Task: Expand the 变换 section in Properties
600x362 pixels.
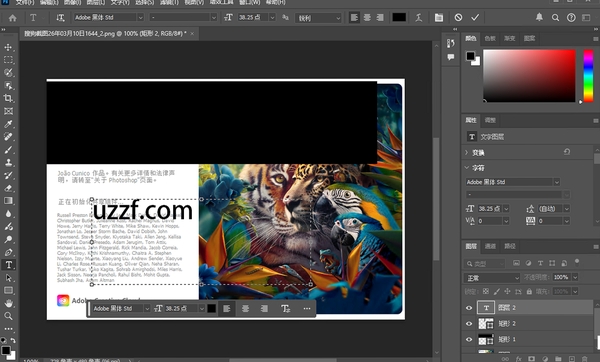Action: pos(466,153)
